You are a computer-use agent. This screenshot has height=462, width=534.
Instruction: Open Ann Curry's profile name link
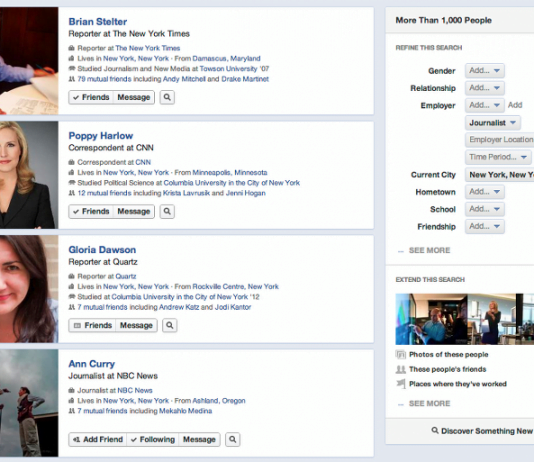[x=92, y=364]
